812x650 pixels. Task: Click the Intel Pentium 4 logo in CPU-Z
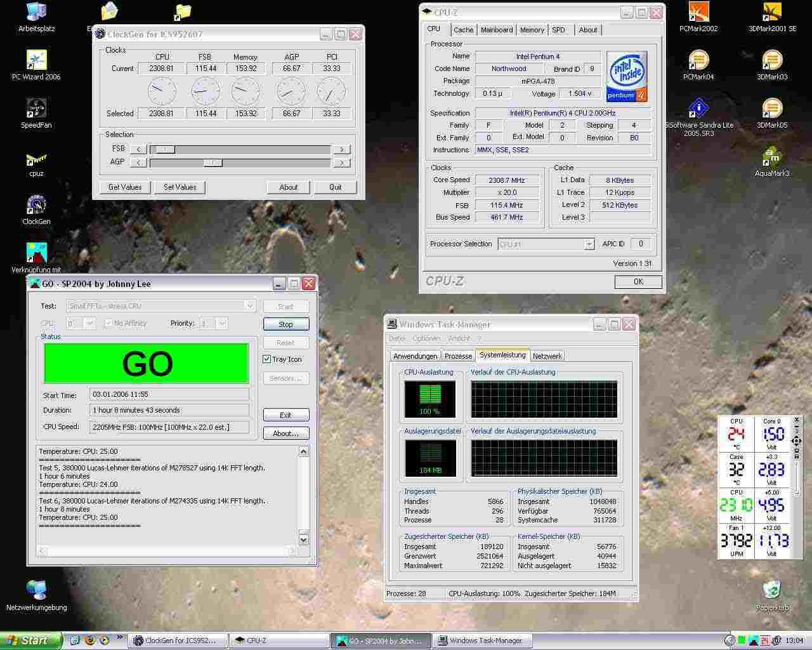click(626, 77)
